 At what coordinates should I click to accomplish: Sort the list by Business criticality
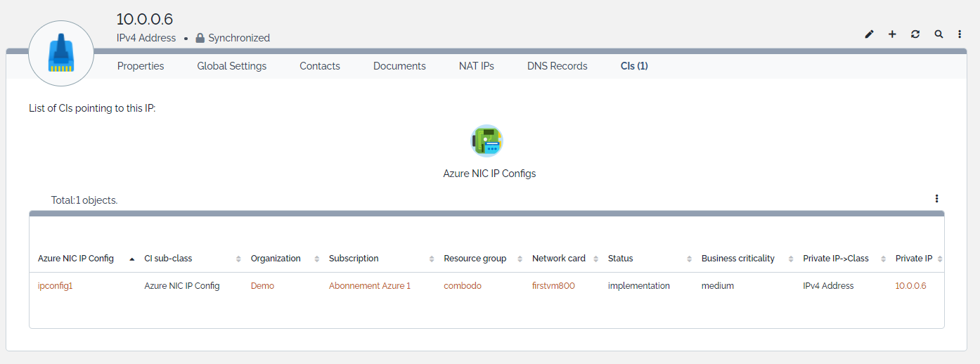[x=737, y=259]
